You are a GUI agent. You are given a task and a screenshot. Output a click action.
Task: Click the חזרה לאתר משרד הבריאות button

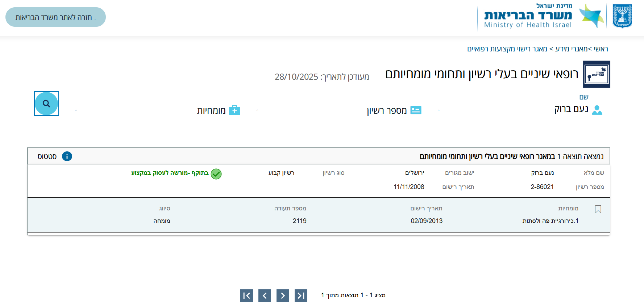tap(55, 17)
